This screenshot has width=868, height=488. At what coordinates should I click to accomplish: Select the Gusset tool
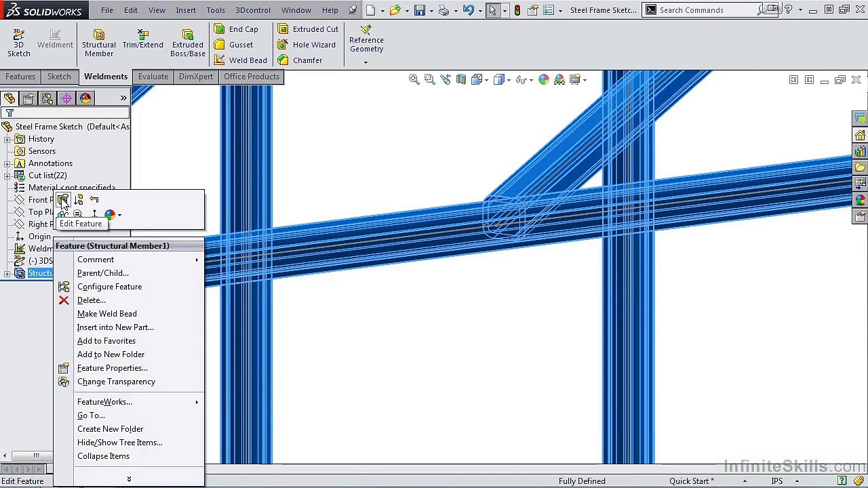pos(234,45)
